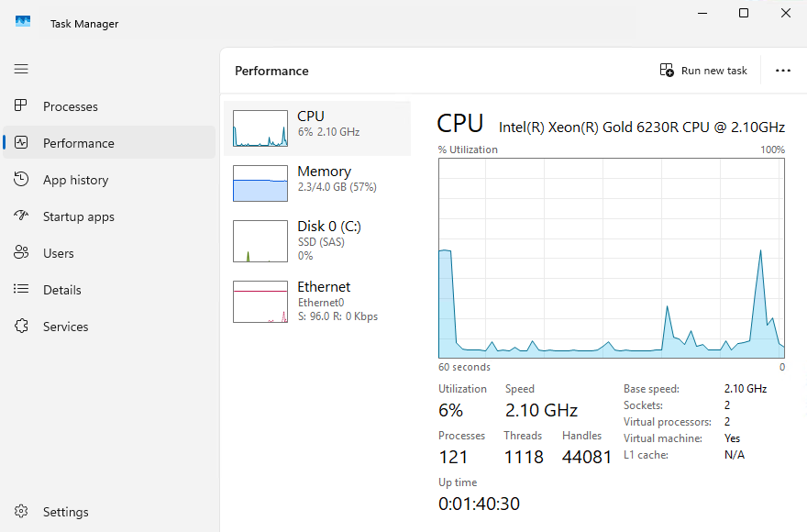807x532 pixels.
Task: Click the Startup apps icon
Action: pos(20,216)
